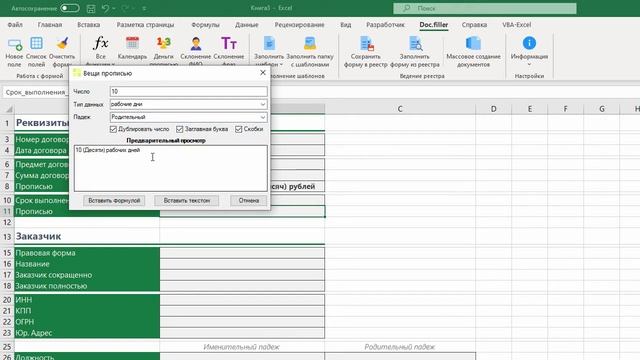Click the Redo arrow
Image resolution: width=640 pixels, height=360 pixels.
(125, 8)
